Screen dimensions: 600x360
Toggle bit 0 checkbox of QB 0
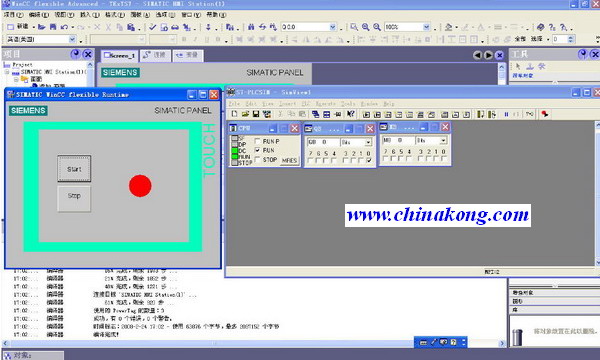368,161
